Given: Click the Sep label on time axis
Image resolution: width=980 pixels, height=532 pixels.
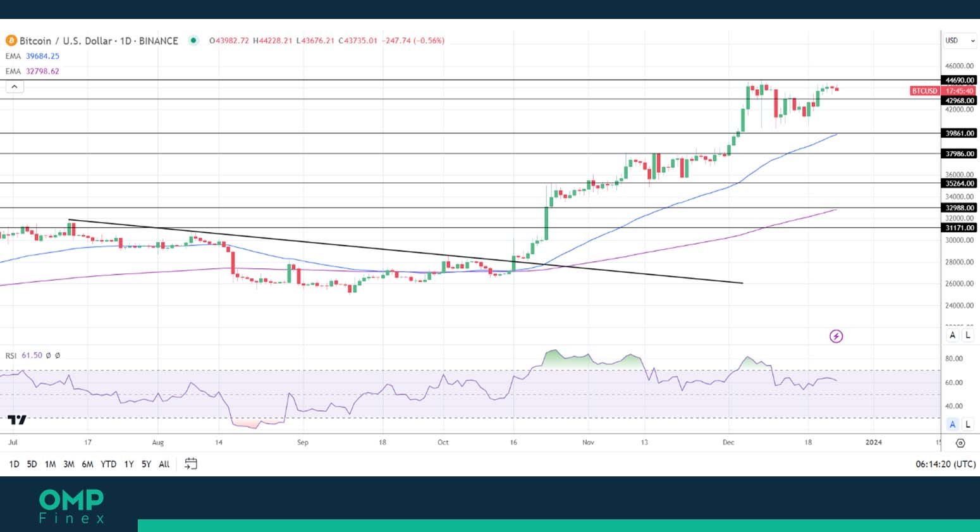Looking at the screenshot, I should [x=303, y=442].
